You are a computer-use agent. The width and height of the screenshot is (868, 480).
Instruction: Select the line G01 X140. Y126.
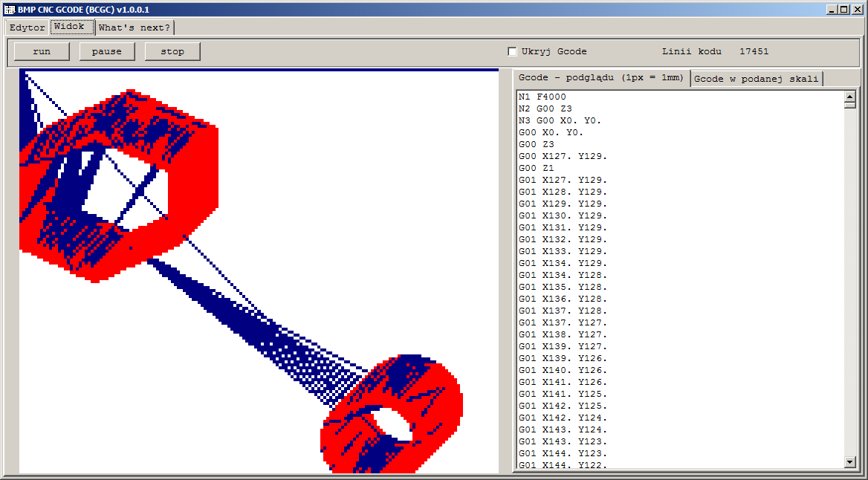click(x=563, y=370)
